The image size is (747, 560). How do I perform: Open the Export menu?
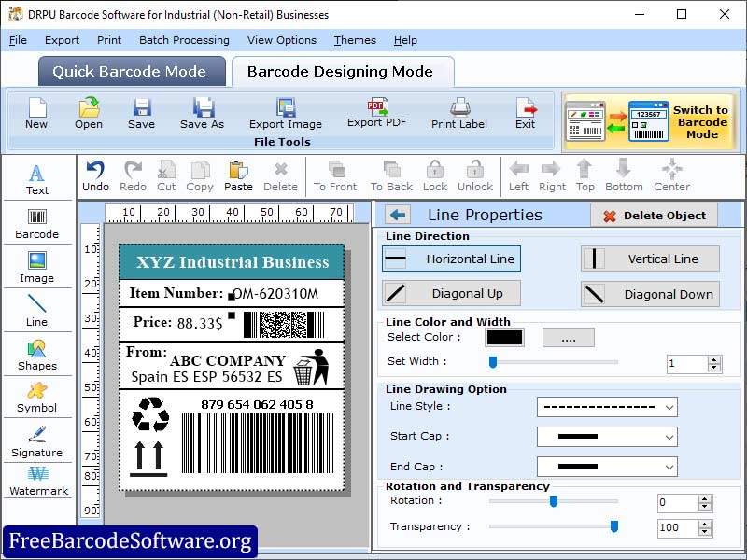(62, 40)
